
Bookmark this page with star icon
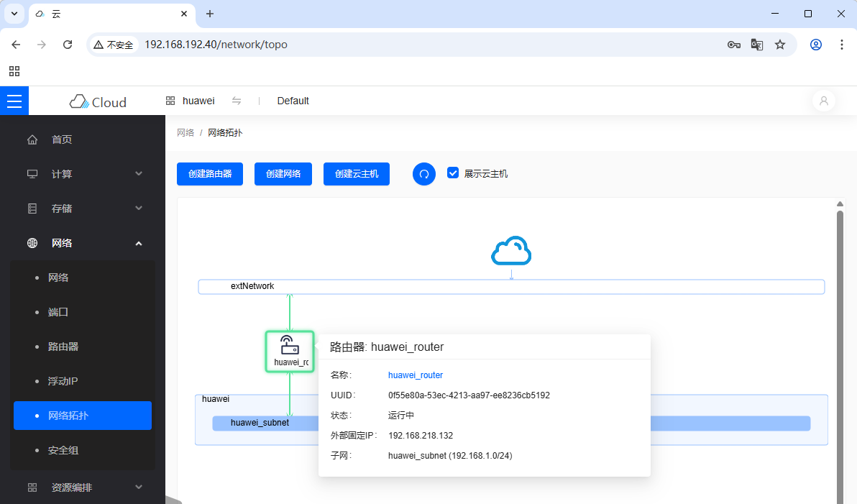pyautogui.click(x=780, y=45)
